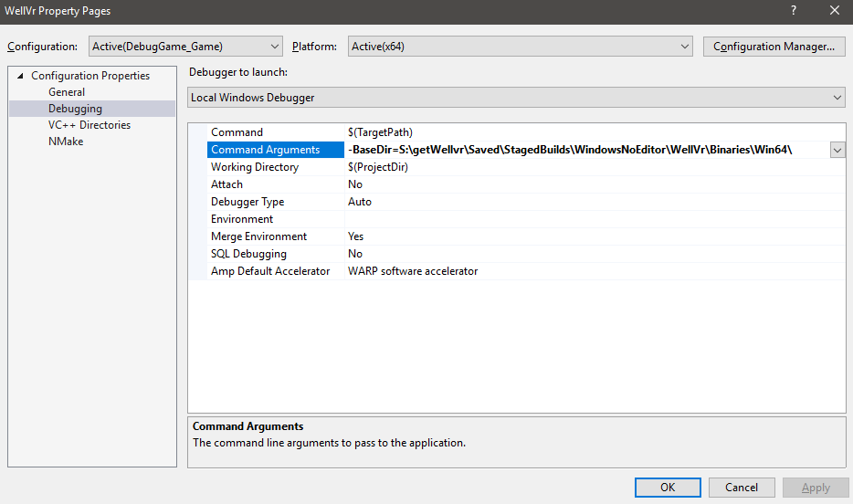
Task: Click the Amp Default Accelerator property
Action: pyautogui.click(x=269, y=271)
